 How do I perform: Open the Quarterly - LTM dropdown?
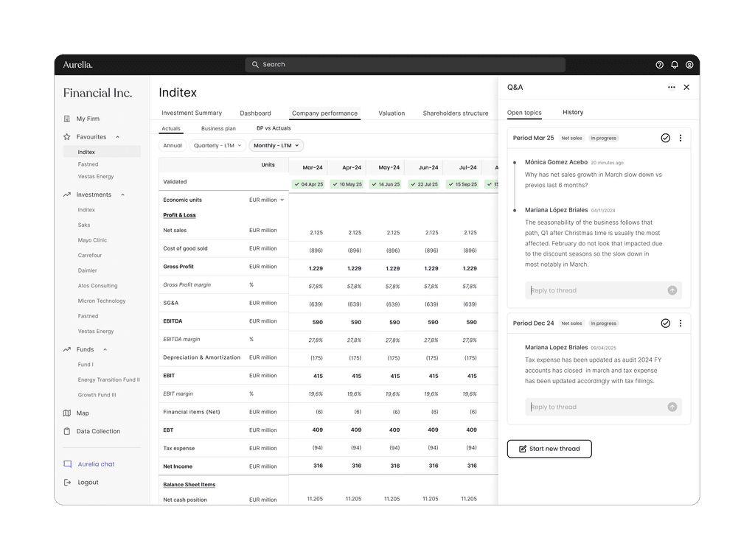[x=217, y=146]
